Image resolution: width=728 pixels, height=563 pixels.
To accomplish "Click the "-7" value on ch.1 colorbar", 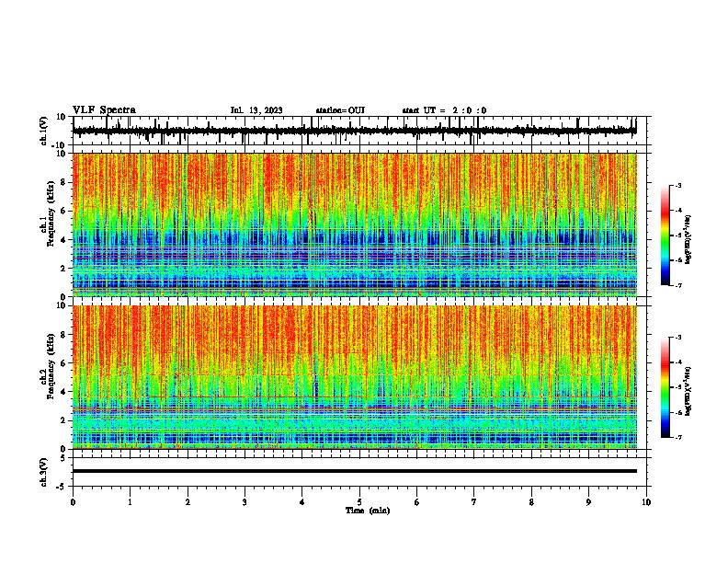I will [x=677, y=286].
